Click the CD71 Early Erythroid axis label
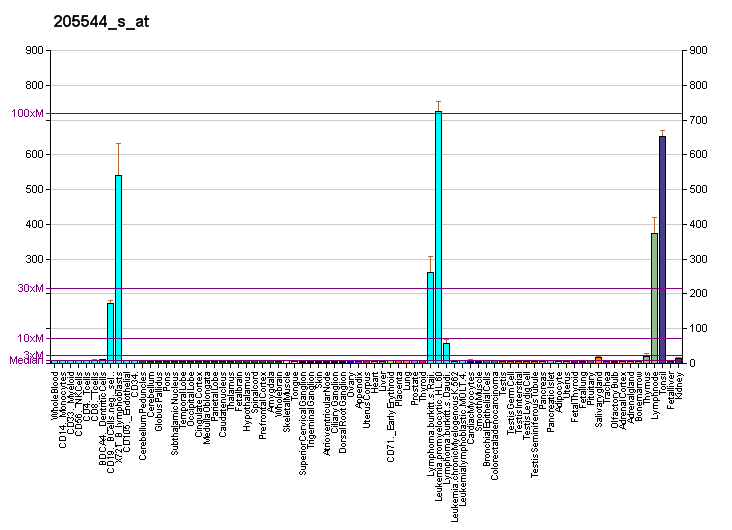The height and width of the screenshot is (530, 732). pos(391,417)
